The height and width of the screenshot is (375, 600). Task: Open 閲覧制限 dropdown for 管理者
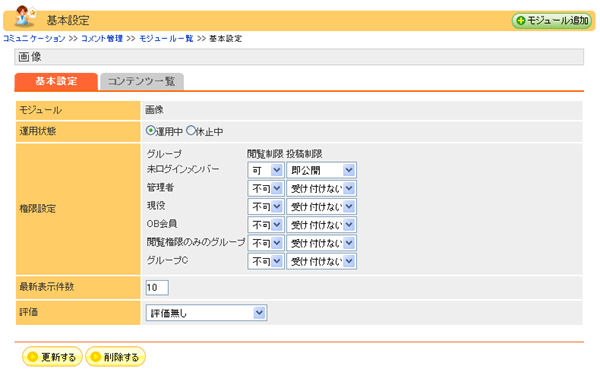pyautogui.click(x=266, y=188)
